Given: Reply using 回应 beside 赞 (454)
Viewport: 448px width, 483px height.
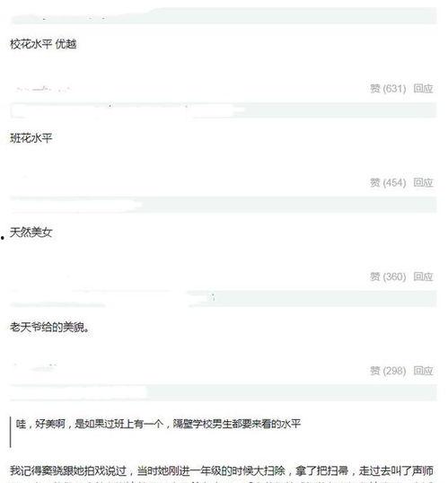Looking at the screenshot, I should click(423, 182).
